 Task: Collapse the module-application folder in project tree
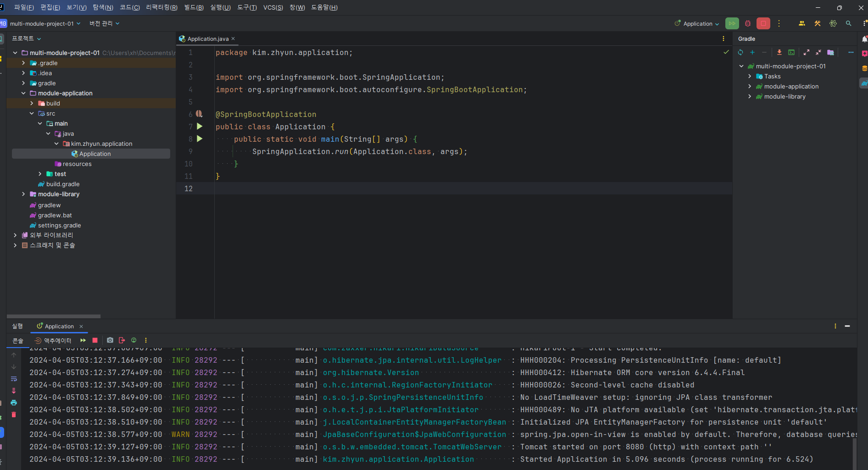(23, 93)
